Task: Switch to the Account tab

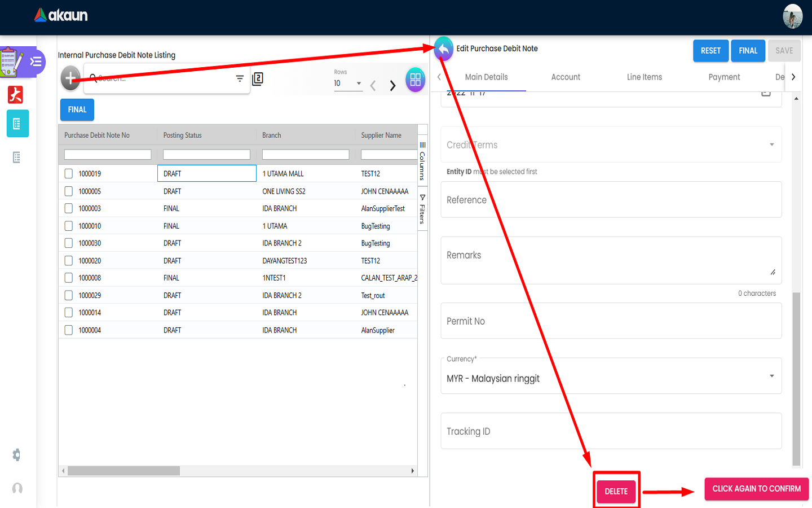Action: (566, 77)
